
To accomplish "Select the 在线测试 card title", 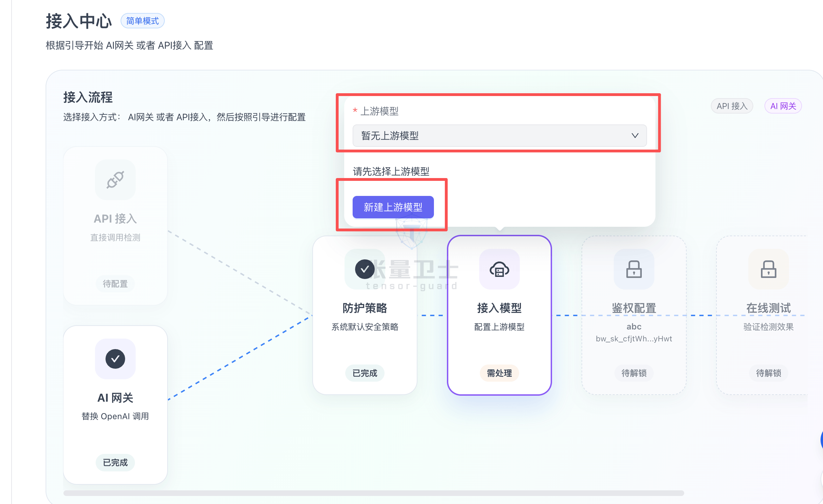I will click(x=769, y=308).
